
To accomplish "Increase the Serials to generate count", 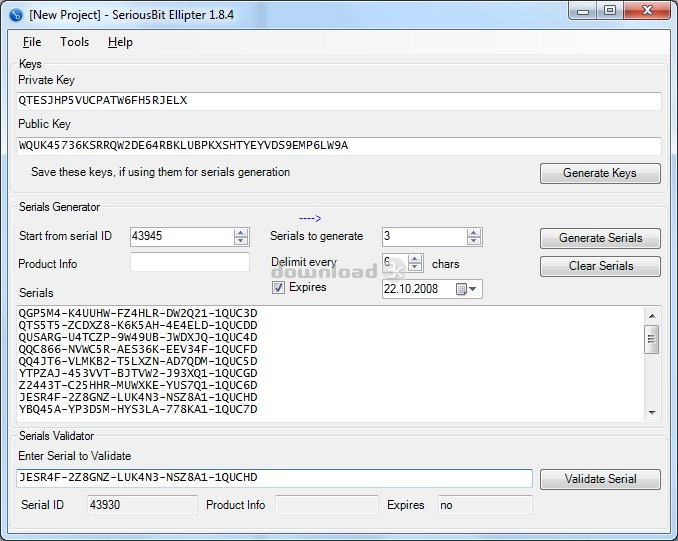I will [x=474, y=233].
